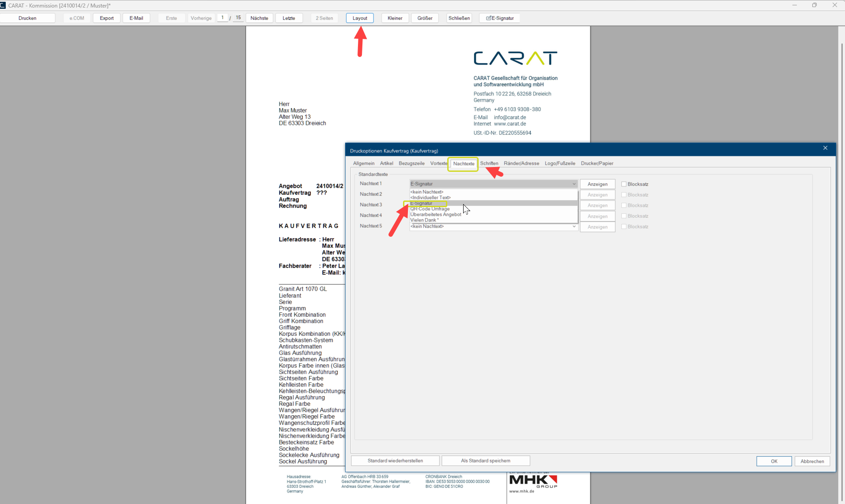Image resolution: width=845 pixels, height=504 pixels.
Task: Click the Drucken button
Action: pyautogui.click(x=27, y=18)
